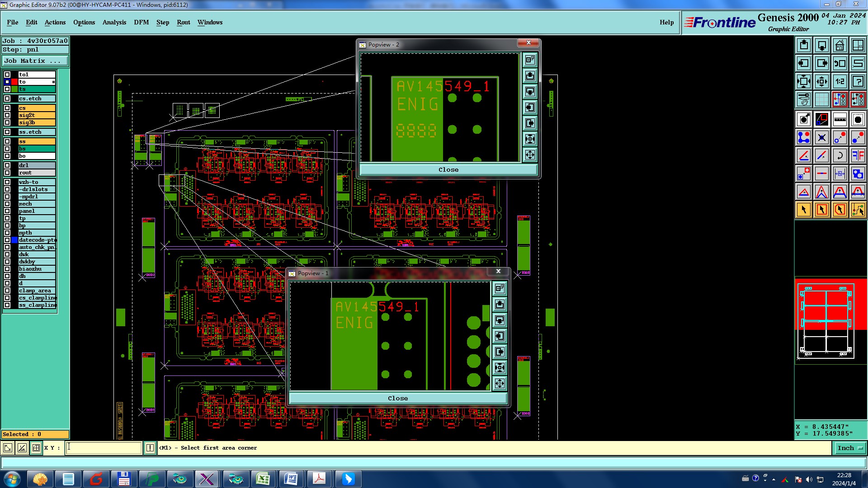Open the Edit menu

tap(32, 22)
